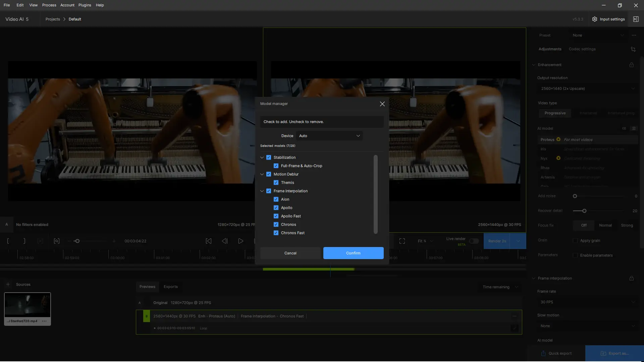Open the Plugins menu

(x=85, y=5)
